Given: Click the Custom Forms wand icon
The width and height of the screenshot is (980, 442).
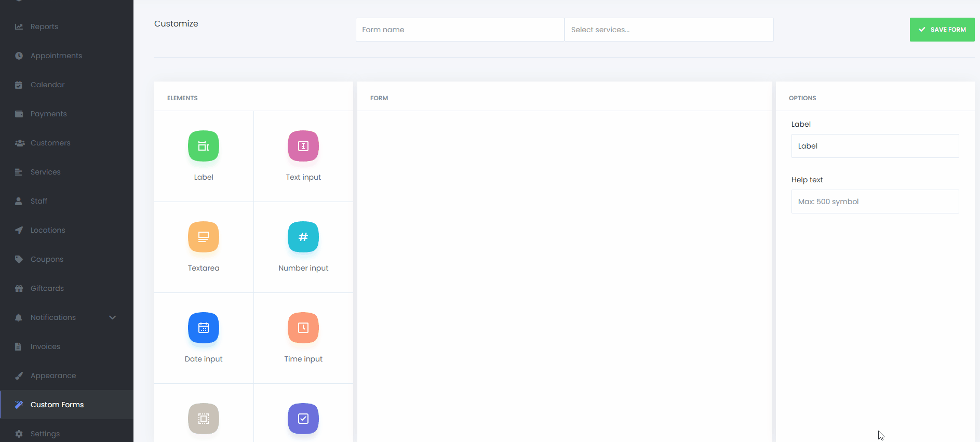Looking at the screenshot, I should (19, 405).
